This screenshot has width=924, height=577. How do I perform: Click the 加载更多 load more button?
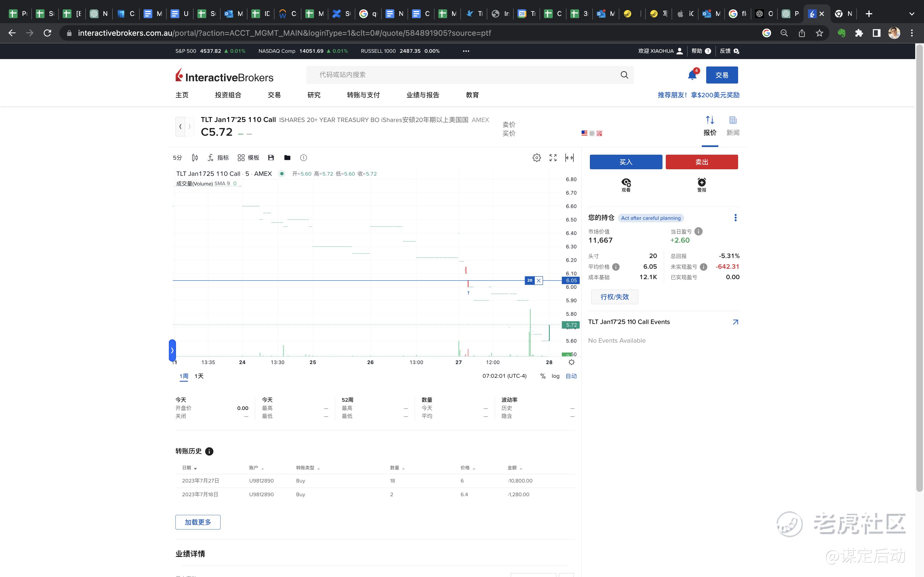click(x=198, y=522)
